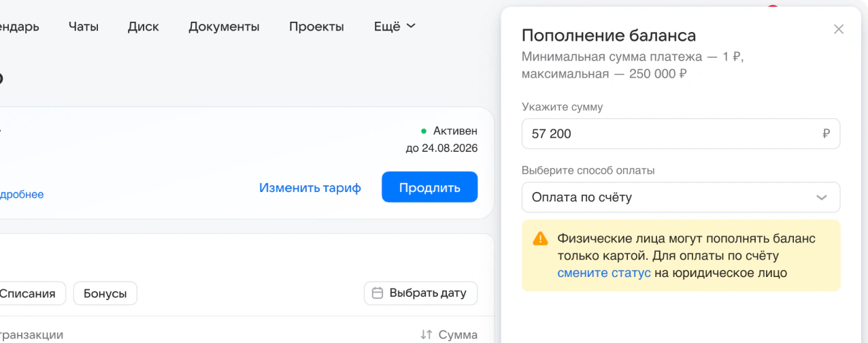The image size is (868, 343).
Task: Click the amount input field showing 57 200
Action: 681,134
